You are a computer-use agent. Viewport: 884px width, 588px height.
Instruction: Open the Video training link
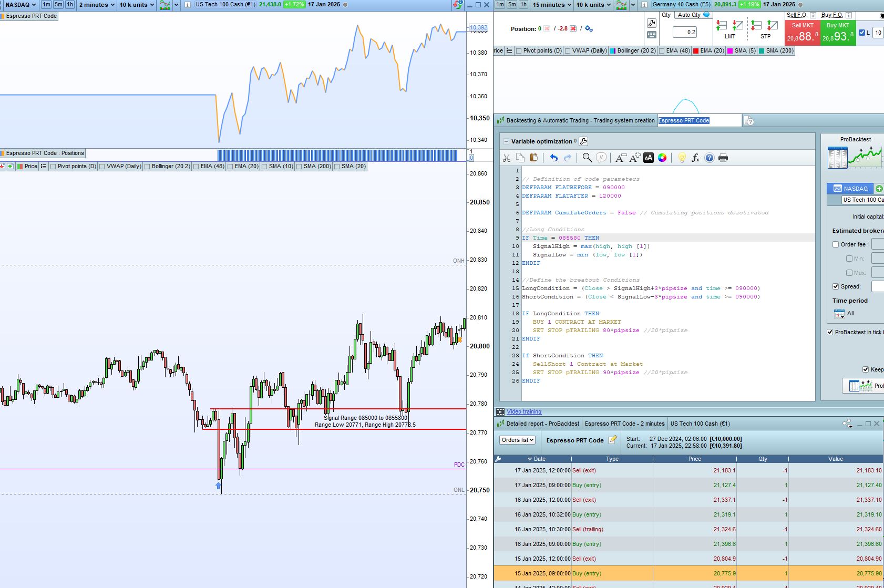click(x=524, y=412)
